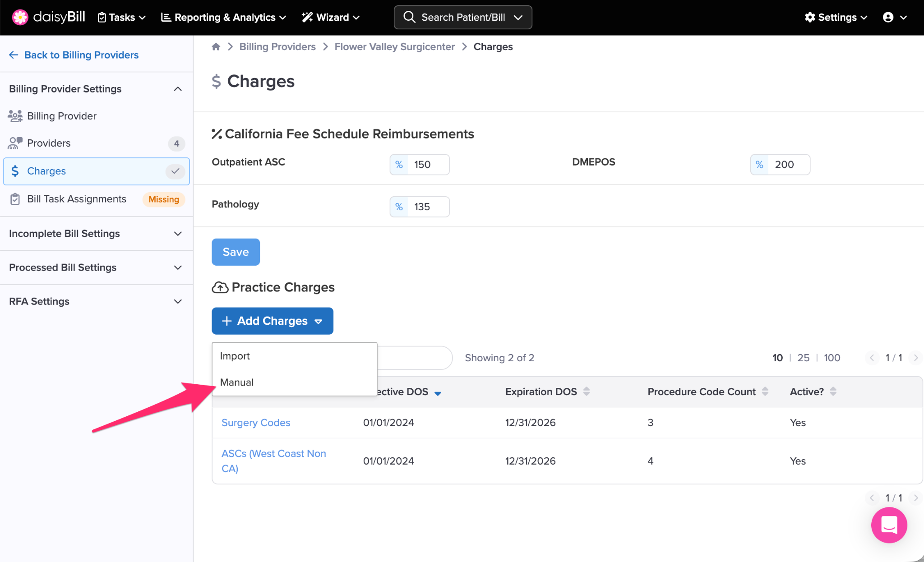Show 25 results per page
This screenshot has width=924, height=562.
803,358
